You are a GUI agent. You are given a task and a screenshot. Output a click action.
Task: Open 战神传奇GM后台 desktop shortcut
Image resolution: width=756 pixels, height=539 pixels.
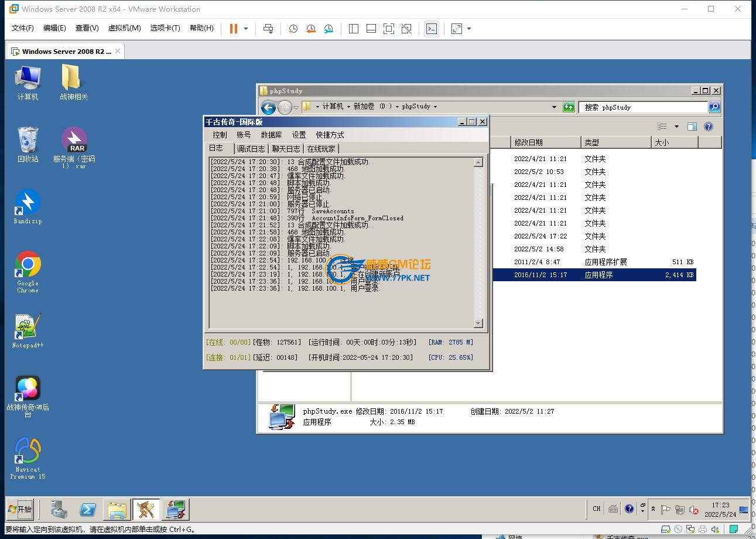point(28,397)
